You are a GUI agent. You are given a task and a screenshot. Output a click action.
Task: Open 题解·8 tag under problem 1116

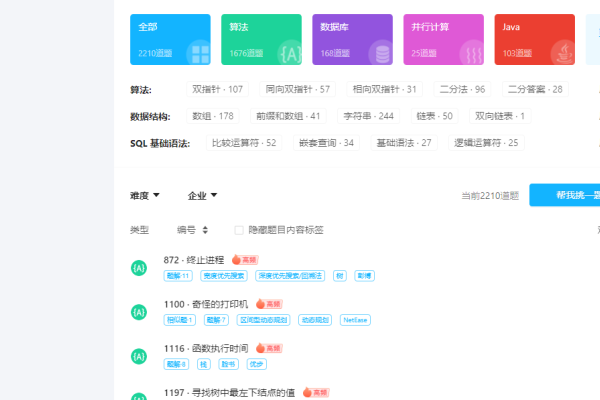point(176,364)
